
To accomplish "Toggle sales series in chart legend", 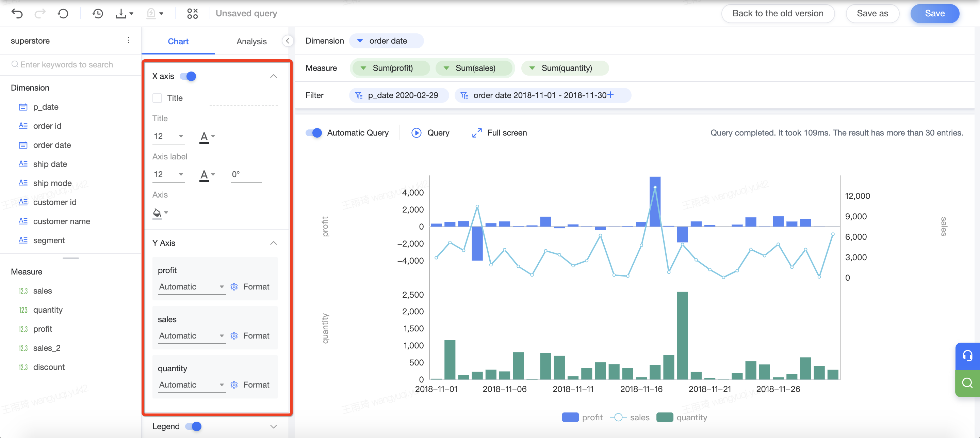I will tap(630, 418).
